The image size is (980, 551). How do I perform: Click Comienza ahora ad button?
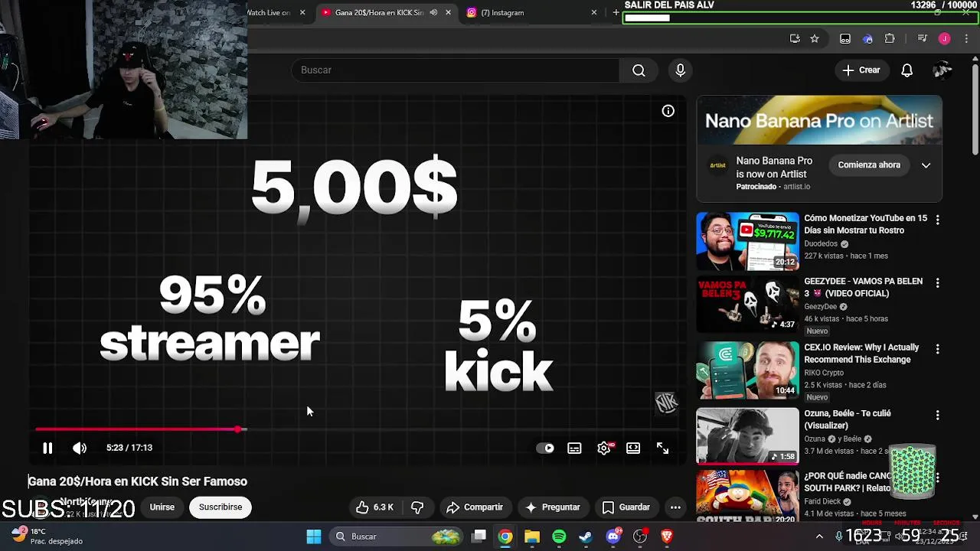point(869,165)
